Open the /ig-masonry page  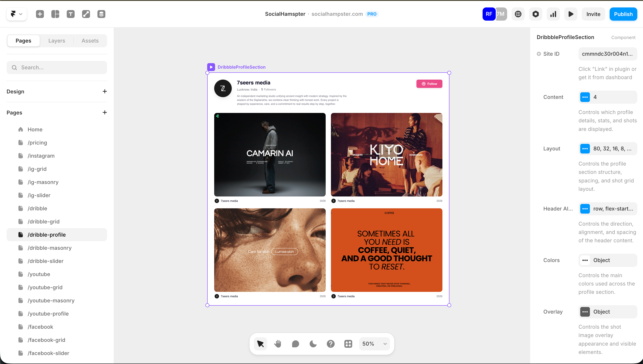(x=57, y=182)
